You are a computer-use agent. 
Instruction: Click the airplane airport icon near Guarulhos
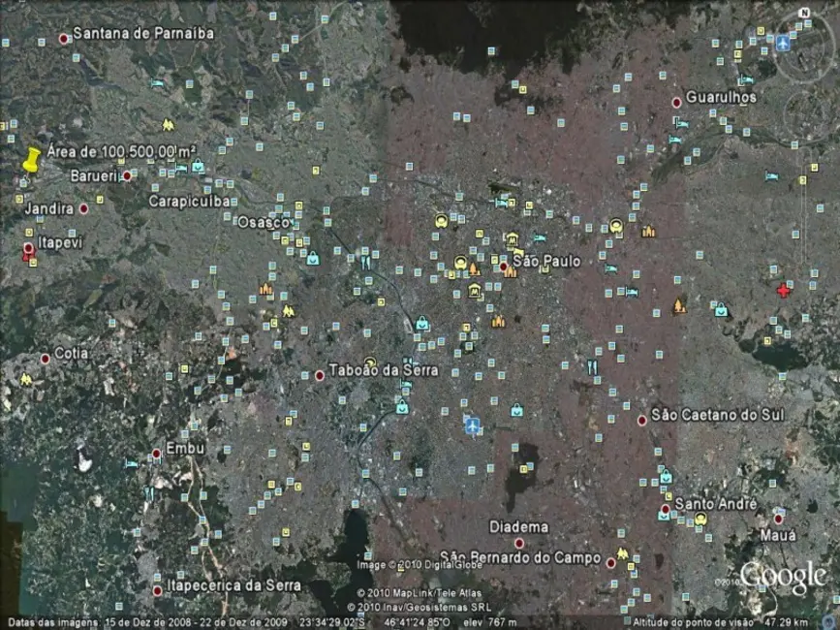point(784,44)
